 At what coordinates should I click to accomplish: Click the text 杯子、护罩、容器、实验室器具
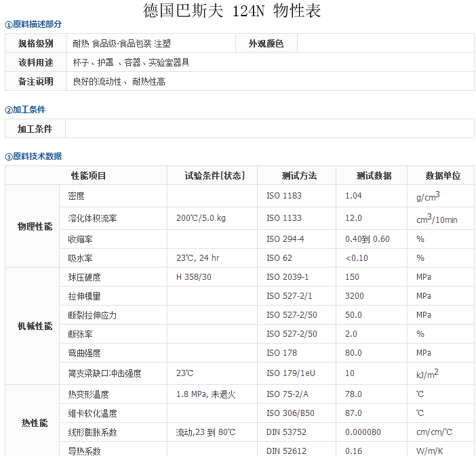[131, 62]
